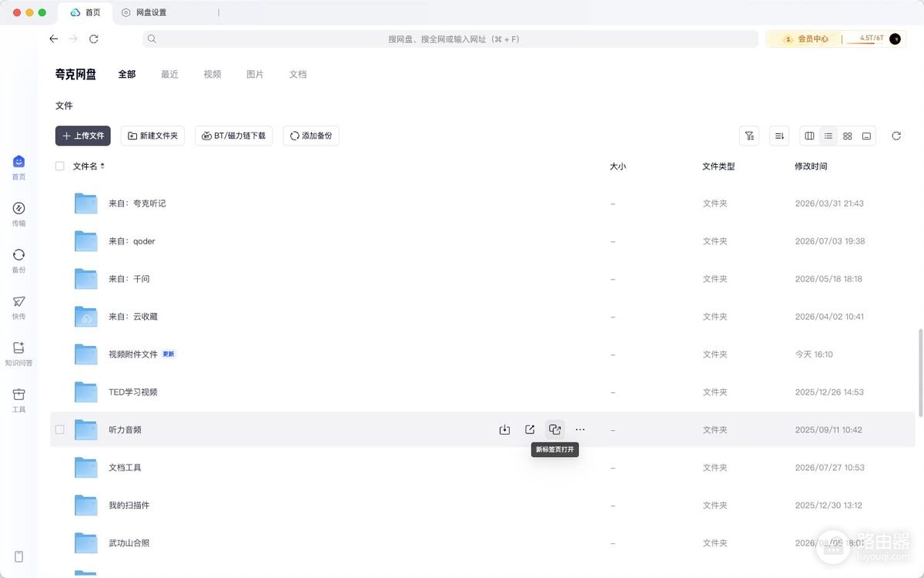The height and width of the screenshot is (578, 924).
Task: Open the sort order icon
Action: coord(779,136)
